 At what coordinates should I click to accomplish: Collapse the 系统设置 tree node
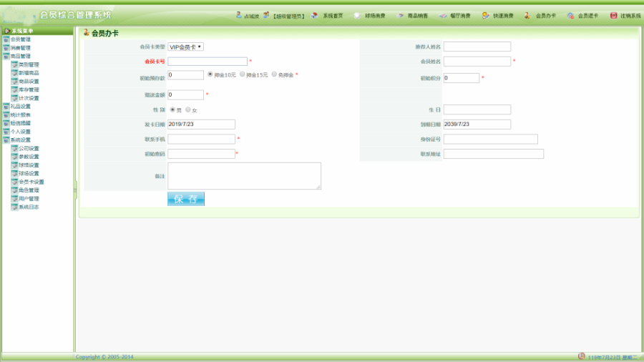(x=6, y=140)
